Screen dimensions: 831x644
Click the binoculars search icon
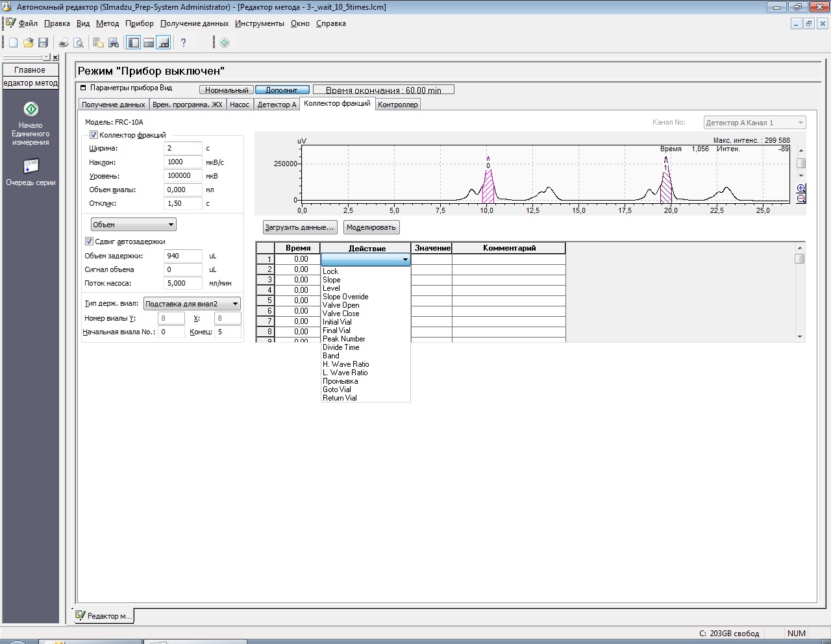[114, 43]
